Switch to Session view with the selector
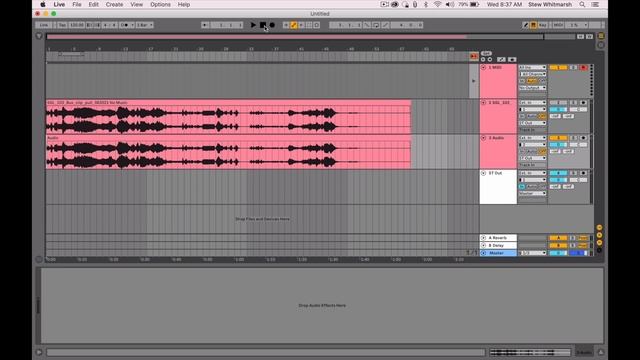This screenshot has height=360, width=640. click(601, 45)
